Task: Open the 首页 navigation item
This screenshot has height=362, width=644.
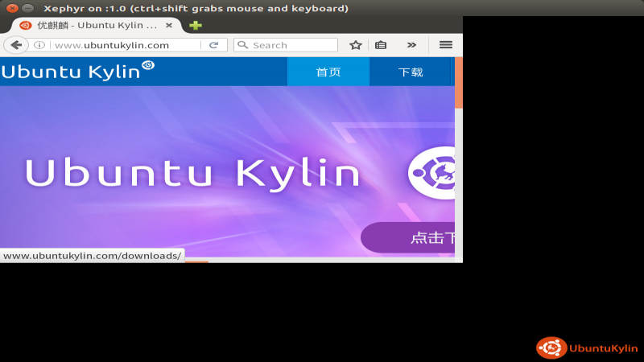Action: tap(328, 72)
